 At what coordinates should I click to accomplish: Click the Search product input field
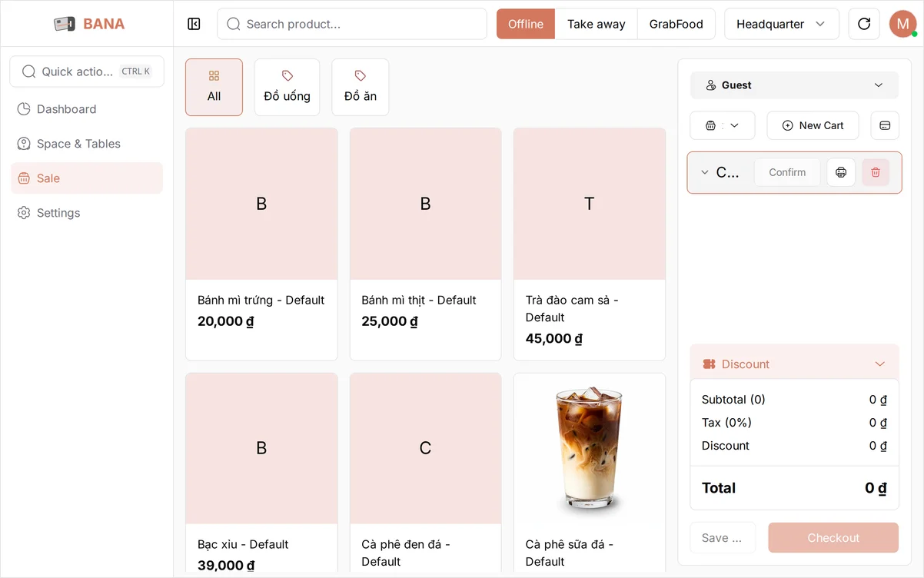click(x=352, y=24)
